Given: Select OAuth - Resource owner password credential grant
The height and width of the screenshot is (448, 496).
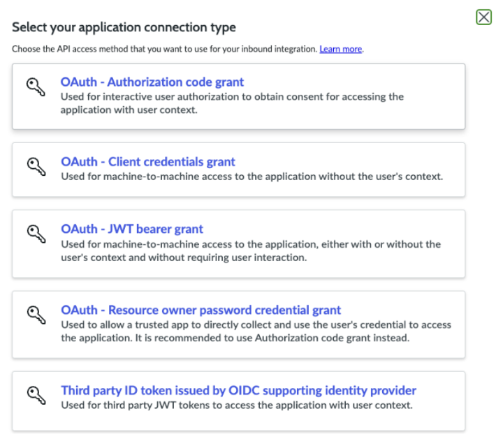Looking at the screenshot, I should coord(201,310).
